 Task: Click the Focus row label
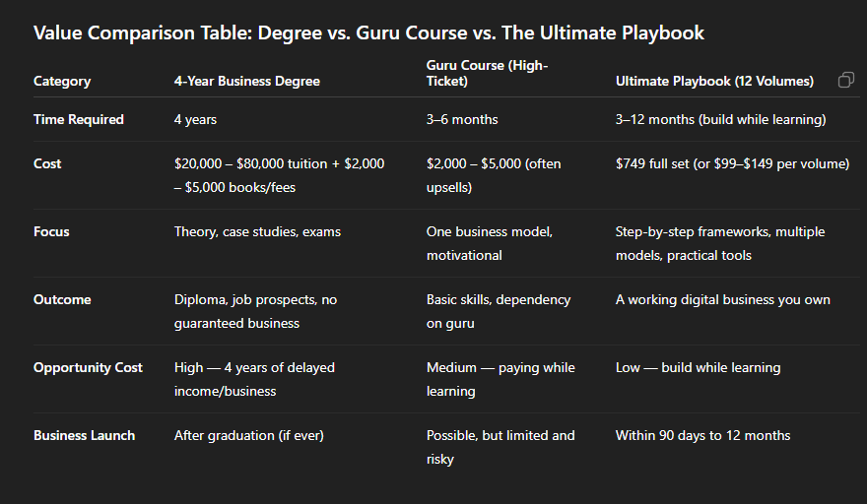click(x=51, y=232)
